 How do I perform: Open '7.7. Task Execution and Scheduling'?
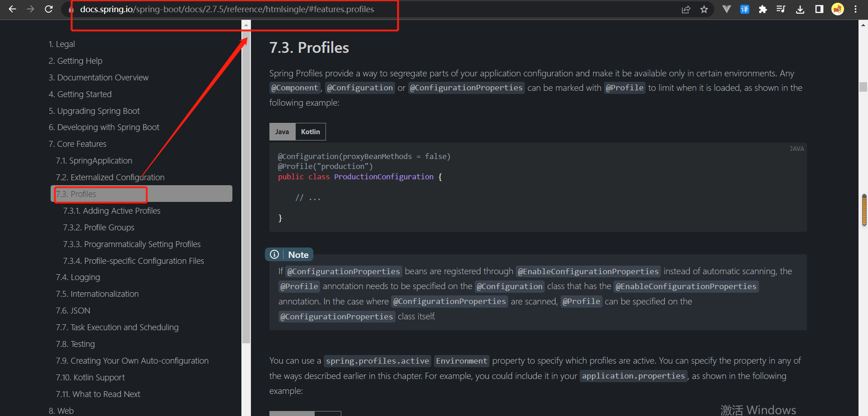click(117, 327)
